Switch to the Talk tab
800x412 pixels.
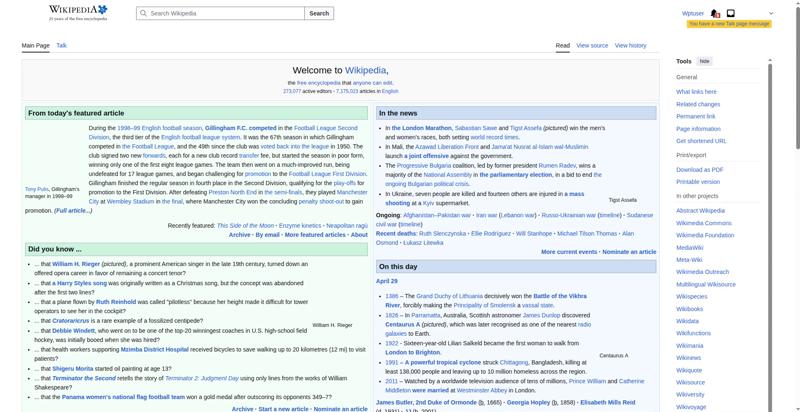(x=61, y=45)
